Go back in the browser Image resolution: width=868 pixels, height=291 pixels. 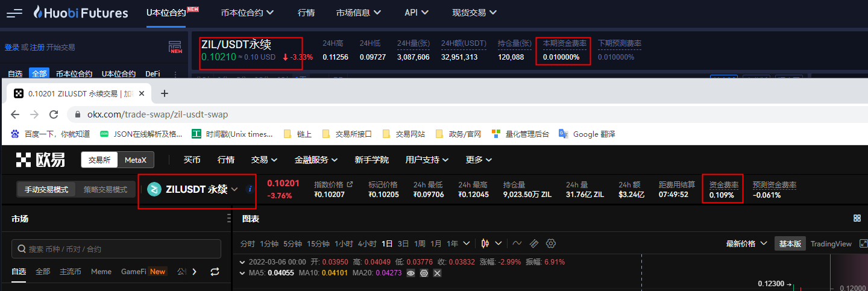15,114
